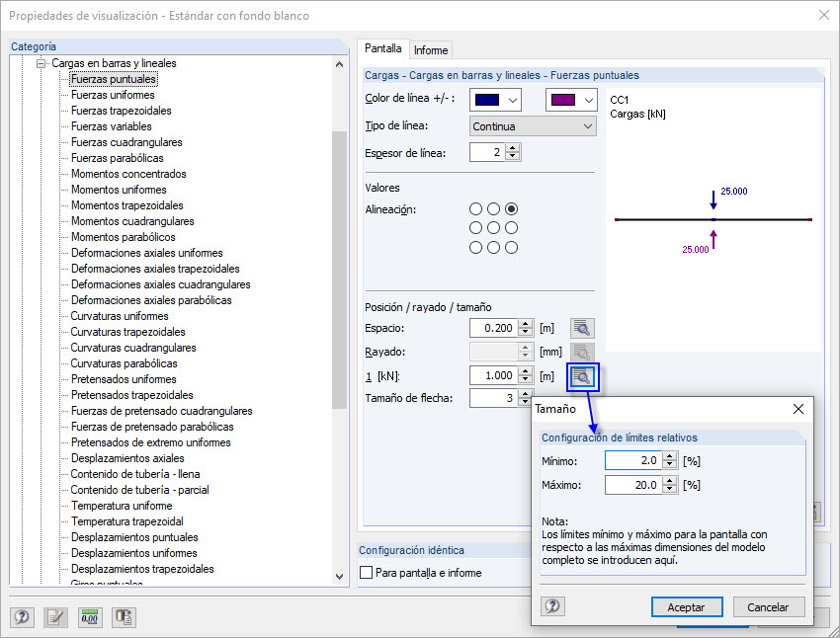
Task: Close the Propiedades de visualización window
Action: tap(824, 15)
